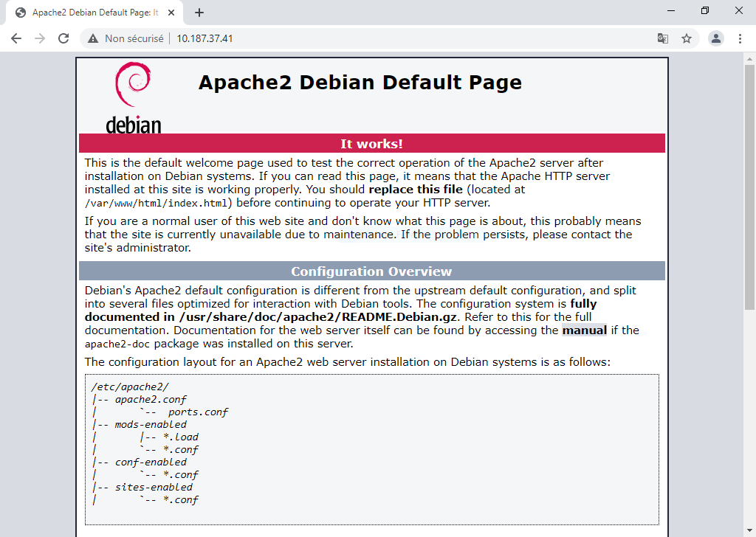Open the user profile avatar
This screenshot has width=756, height=537.
716,38
